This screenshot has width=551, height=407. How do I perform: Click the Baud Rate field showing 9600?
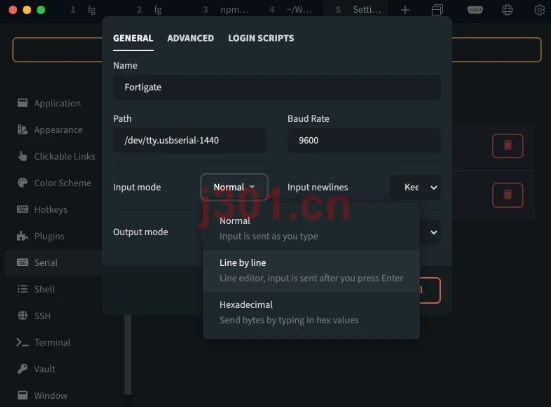[x=364, y=141]
